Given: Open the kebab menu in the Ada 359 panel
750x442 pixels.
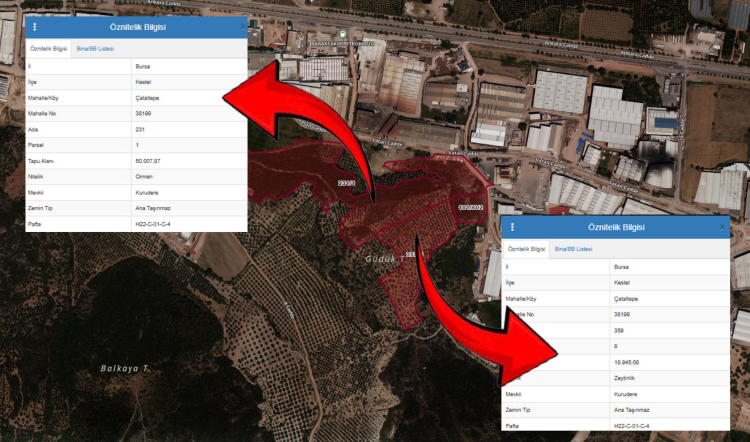Looking at the screenshot, I should (512, 228).
